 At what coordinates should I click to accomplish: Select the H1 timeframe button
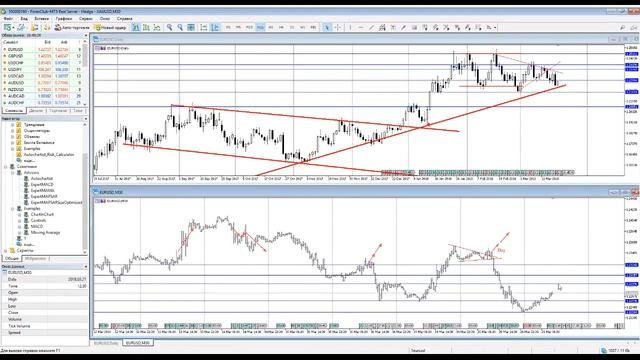[271, 27]
